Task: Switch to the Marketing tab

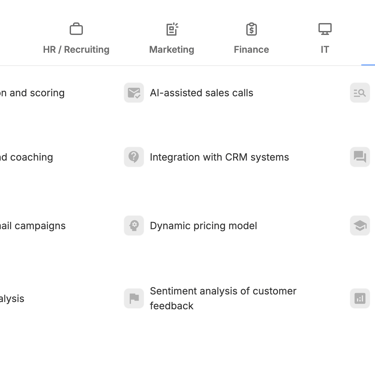Action: pos(172,38)
